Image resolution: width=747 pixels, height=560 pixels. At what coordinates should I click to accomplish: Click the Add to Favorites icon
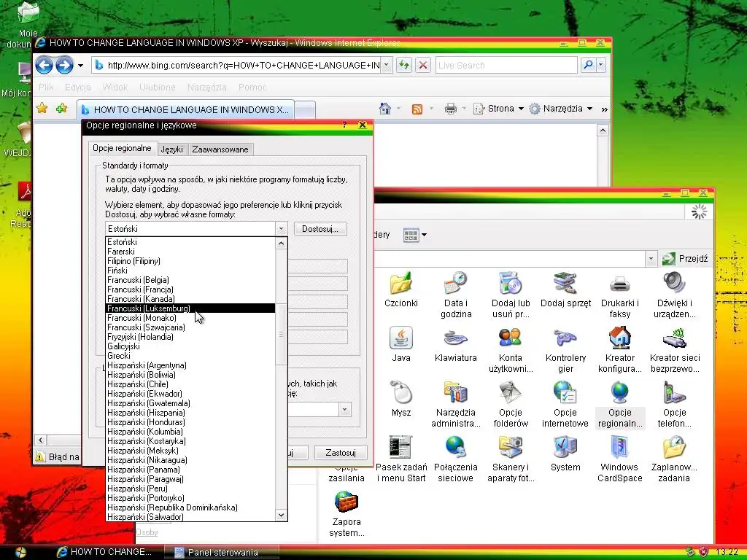61,109
